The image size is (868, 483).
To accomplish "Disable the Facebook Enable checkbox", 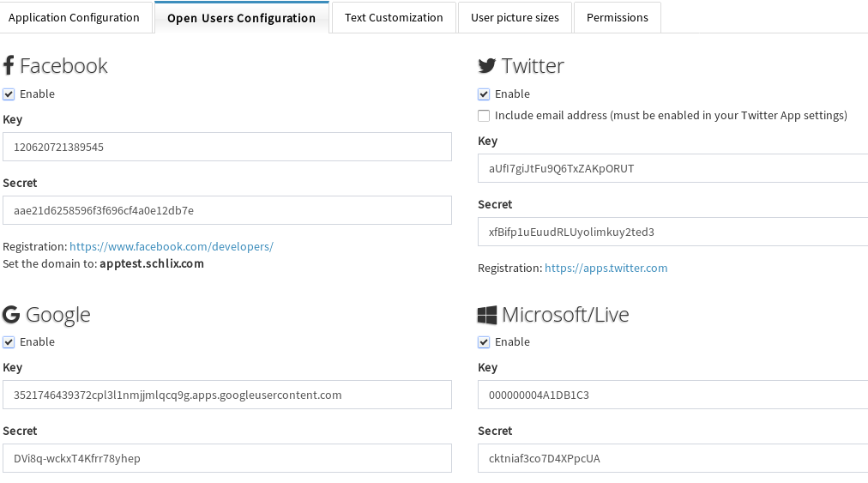I will coord(9,94).
